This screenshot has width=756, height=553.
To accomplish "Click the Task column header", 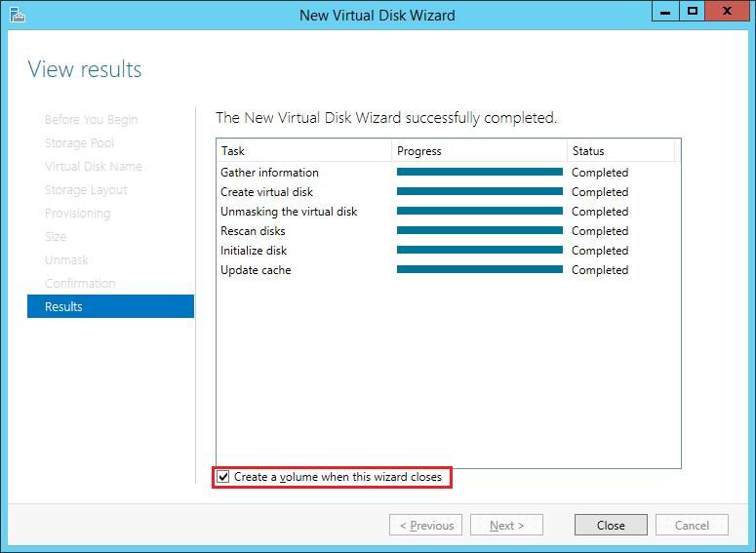I will pyautogui.click(x=303, y=151).
